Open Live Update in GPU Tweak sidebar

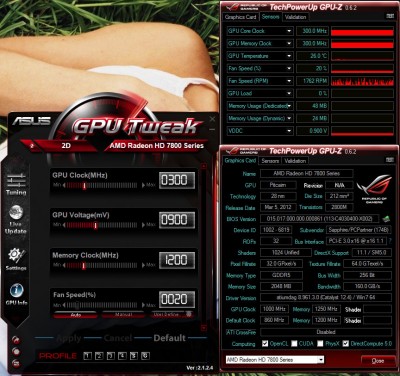(16, 220)
